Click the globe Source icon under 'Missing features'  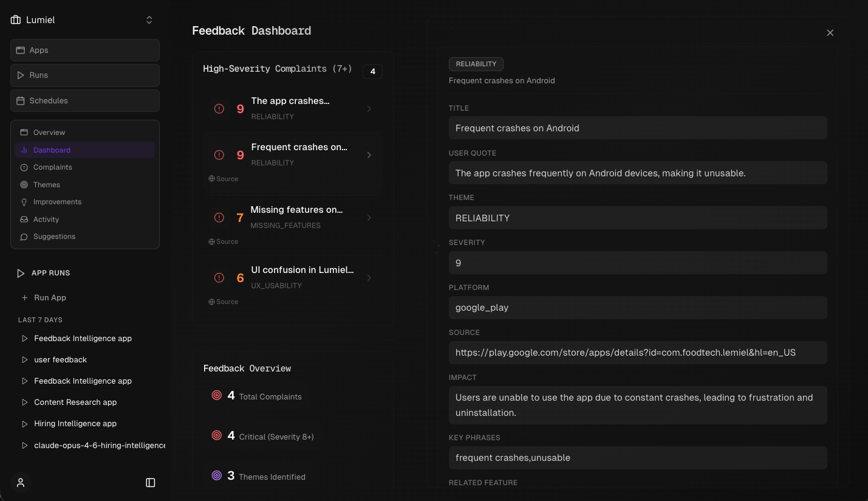coord(211,241)
